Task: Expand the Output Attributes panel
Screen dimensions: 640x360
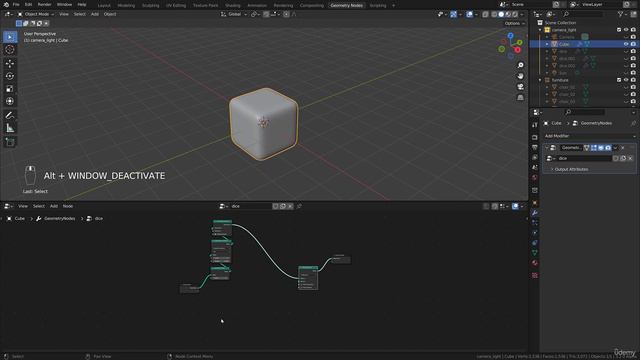Action: (571, 169)
